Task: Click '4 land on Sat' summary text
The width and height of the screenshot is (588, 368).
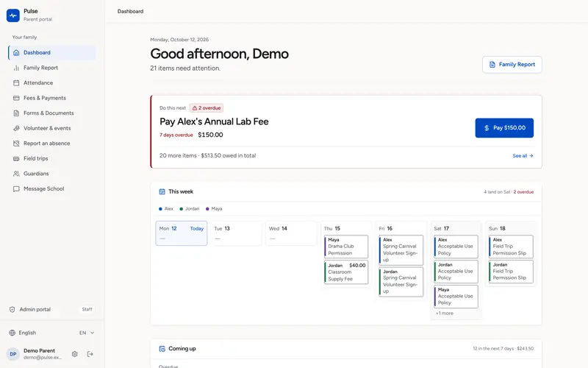Action: tap(497, 192)
